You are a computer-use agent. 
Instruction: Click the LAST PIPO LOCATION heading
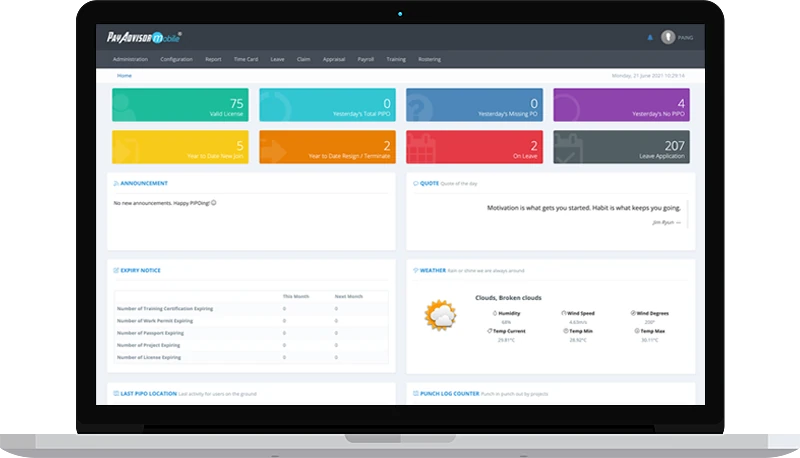pos(148,393)
